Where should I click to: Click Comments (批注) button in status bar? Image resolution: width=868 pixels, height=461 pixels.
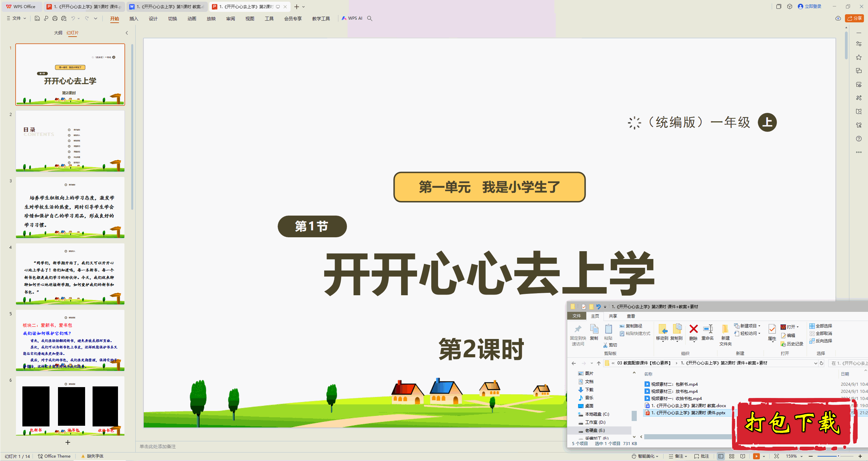(702, 456)
